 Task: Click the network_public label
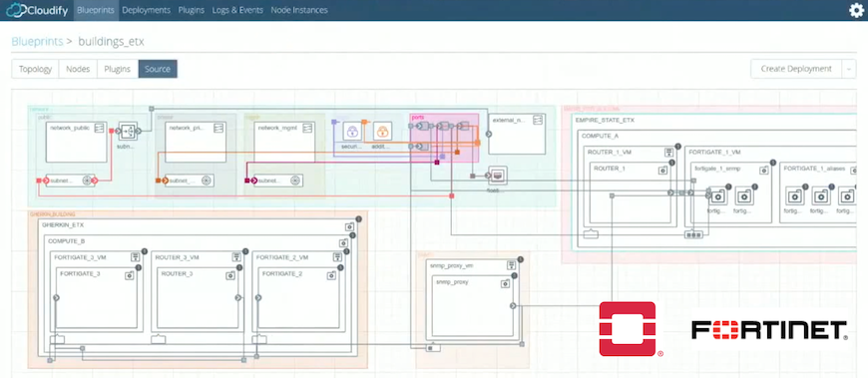coord(70,128)
